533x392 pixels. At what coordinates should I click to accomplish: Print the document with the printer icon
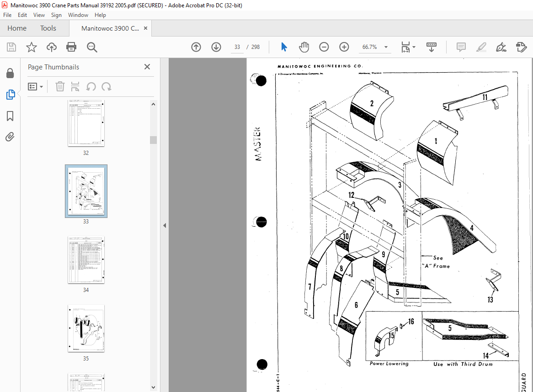coord(71,47)
